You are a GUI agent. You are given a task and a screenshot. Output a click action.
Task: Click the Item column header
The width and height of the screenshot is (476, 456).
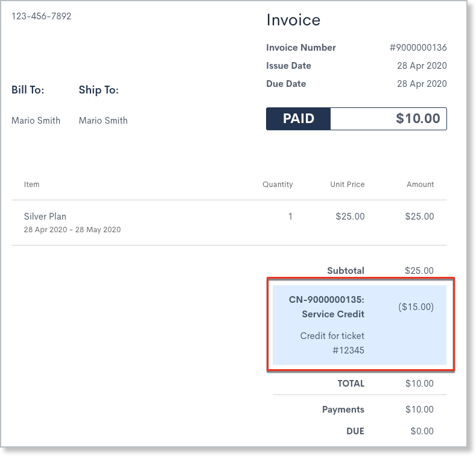[31, 185]
